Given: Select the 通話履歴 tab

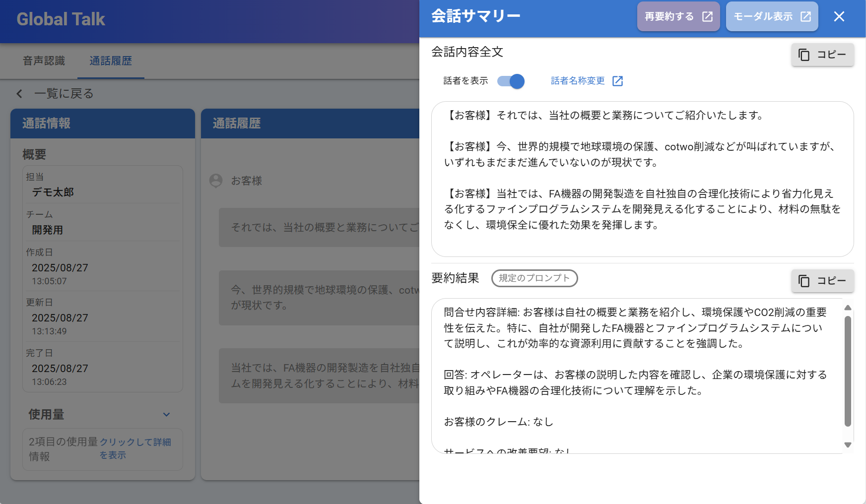Looking at the screenshot, I should tap(111, 61).
